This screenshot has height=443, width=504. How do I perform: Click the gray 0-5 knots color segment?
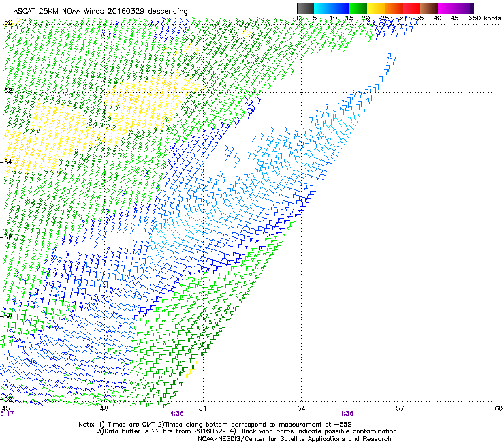pos(305,8)
